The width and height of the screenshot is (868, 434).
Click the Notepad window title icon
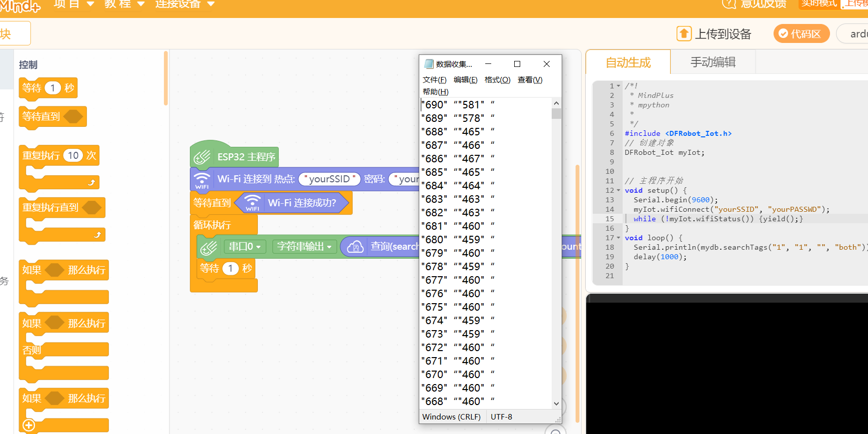(429, 64)
